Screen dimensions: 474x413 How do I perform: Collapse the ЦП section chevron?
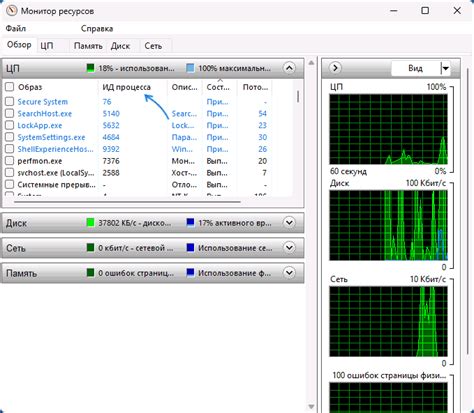289,68
